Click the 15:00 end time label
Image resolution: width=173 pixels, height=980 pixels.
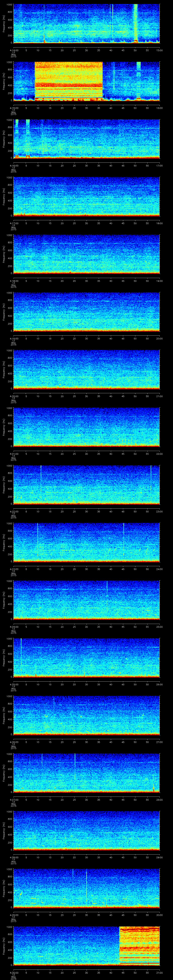pos(159,51)
